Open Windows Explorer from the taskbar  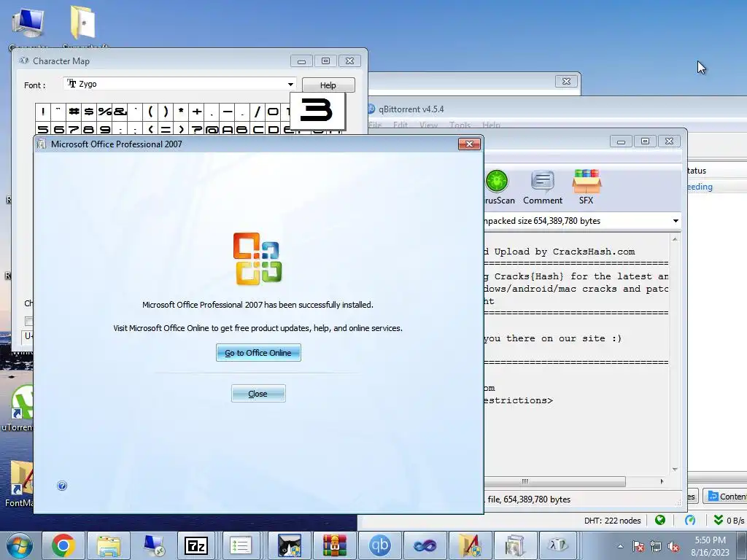[109, 545]
